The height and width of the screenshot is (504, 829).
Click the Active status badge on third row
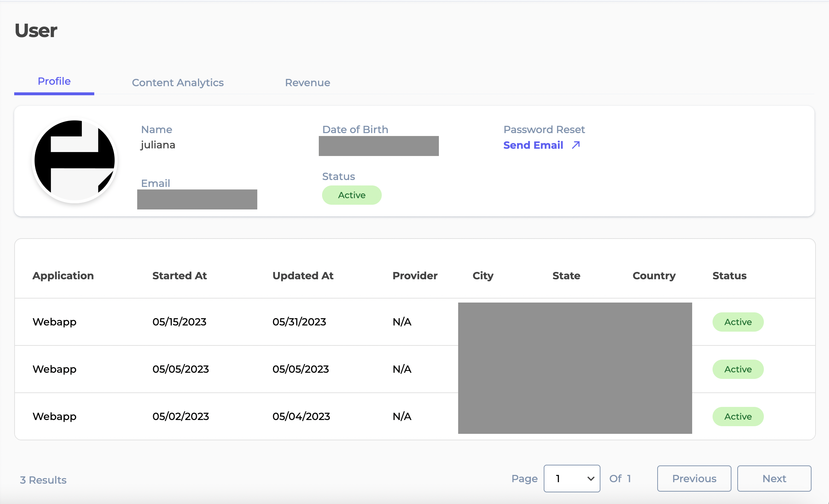[x=737, y=416]
